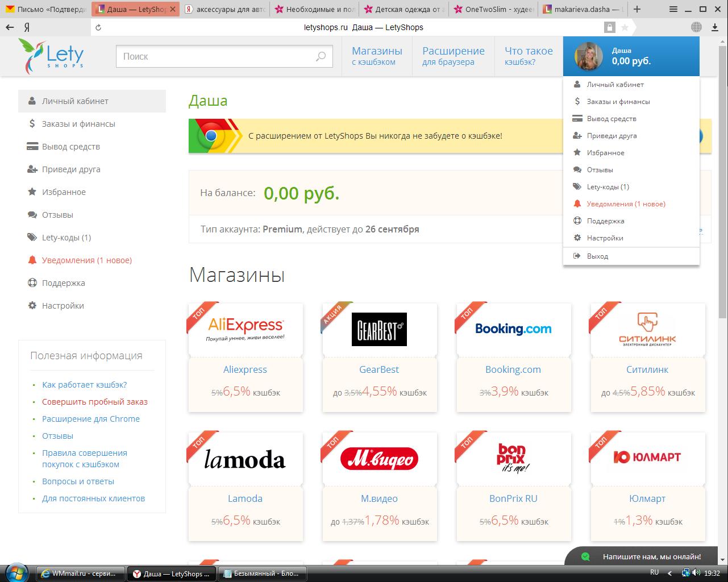Click the Chrome logo in the extension banner
728x582 pixels.
211,136
